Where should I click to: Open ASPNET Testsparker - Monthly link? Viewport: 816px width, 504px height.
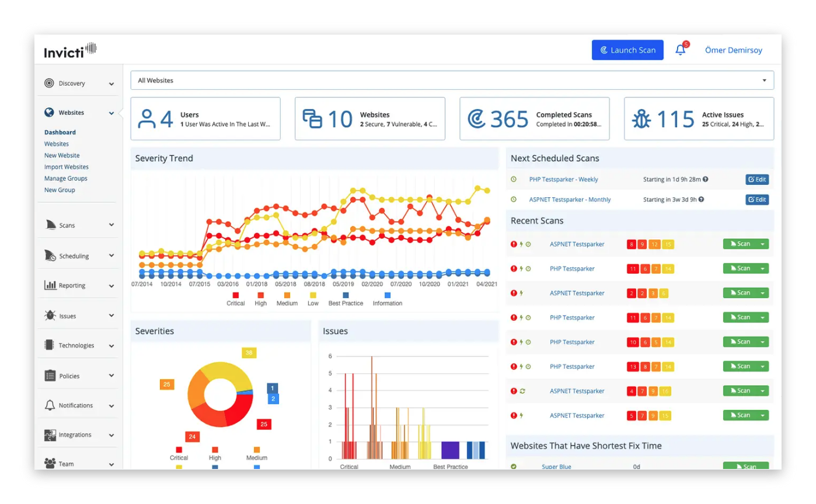coord(570,199)
